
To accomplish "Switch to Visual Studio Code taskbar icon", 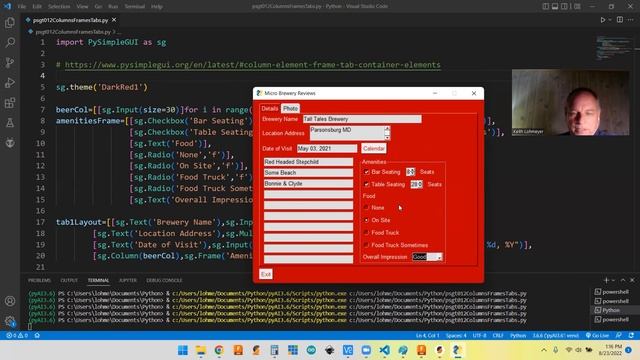I will pyautogui.click(x=384, y=350).
